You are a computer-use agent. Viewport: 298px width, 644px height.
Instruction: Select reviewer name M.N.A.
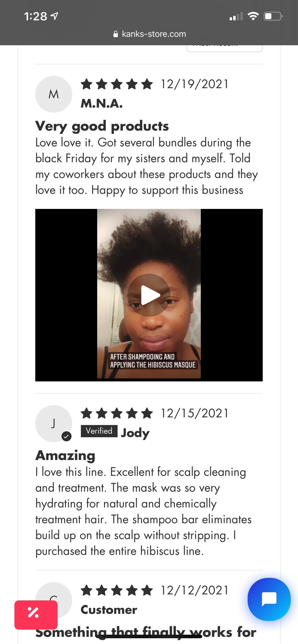102,103
